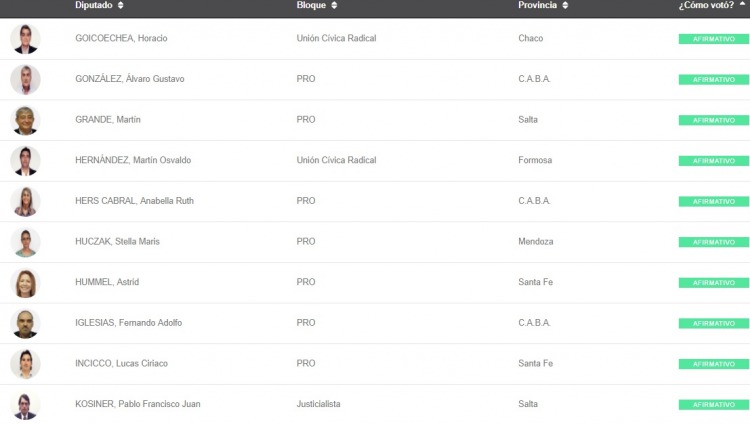750x424 pixels.
Task: Click the Provincia column header text
Action: 538,6
